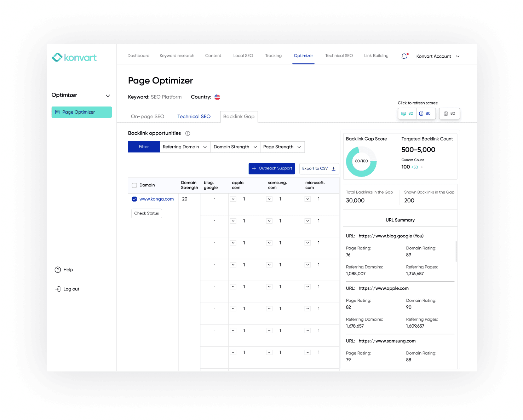Screen dimensions: 523x420
Task: Open Keyword research in top navigation
Action: 177,56
